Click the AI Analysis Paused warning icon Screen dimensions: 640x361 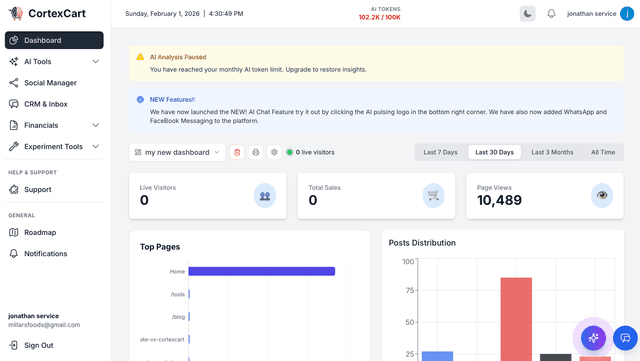click(x=140, y=57)
